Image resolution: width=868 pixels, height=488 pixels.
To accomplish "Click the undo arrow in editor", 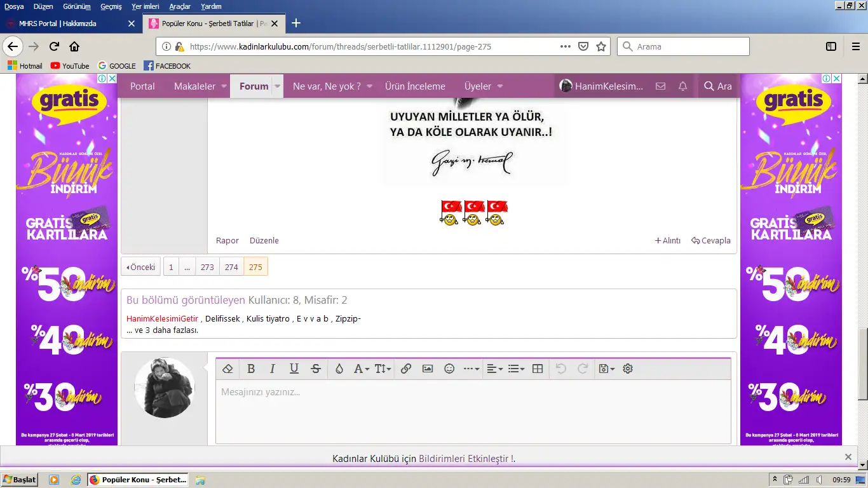I will click(560, 369).
